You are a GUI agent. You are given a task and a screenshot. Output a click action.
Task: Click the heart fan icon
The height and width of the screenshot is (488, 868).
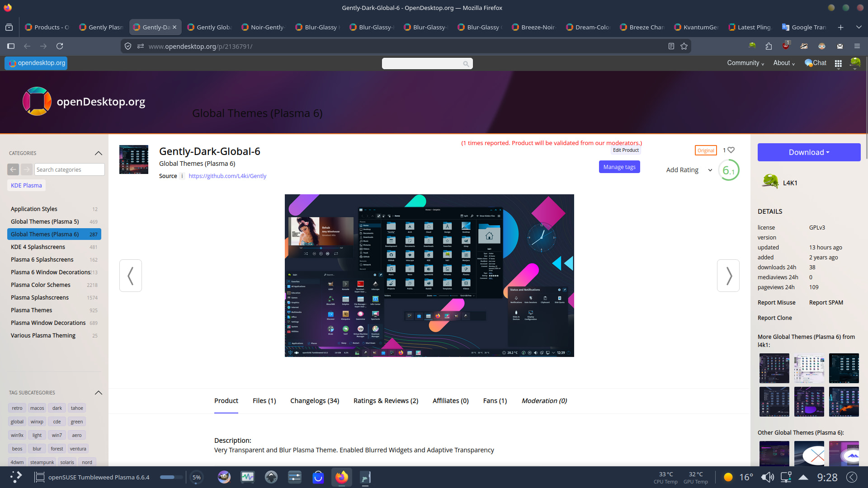731,150
